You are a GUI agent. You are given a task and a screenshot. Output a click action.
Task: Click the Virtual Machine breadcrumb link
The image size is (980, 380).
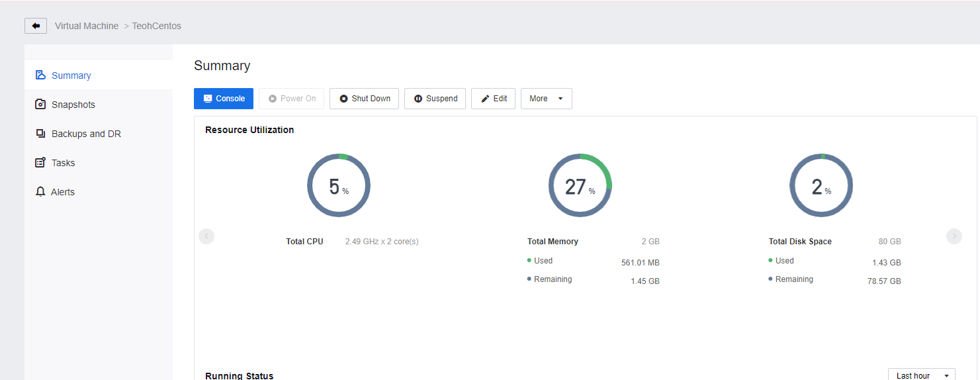pyautogui.click(x=87, y=26)
